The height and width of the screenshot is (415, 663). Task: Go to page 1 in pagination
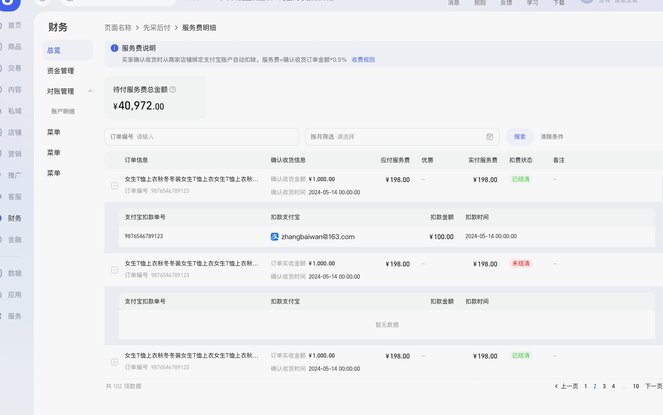586,386
